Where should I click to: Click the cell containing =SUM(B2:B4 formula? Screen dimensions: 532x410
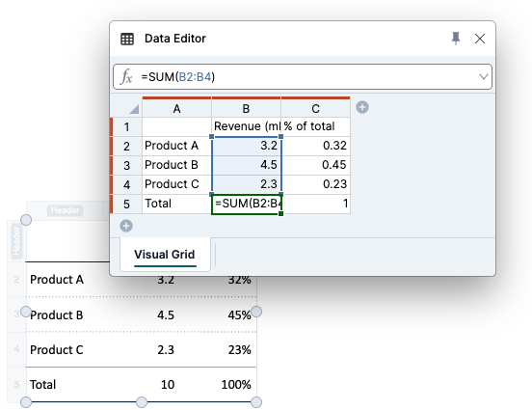(x=247, y=204)
